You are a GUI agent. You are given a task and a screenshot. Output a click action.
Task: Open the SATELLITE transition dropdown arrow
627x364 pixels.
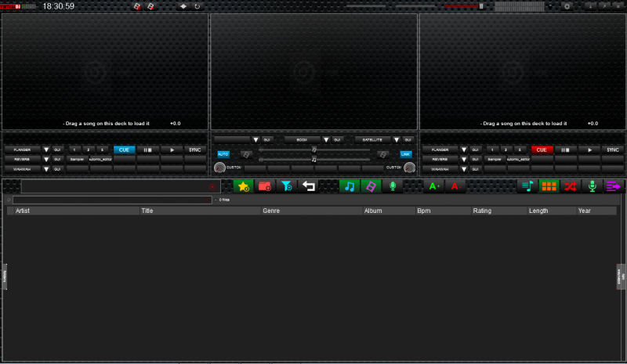(397, 140)
